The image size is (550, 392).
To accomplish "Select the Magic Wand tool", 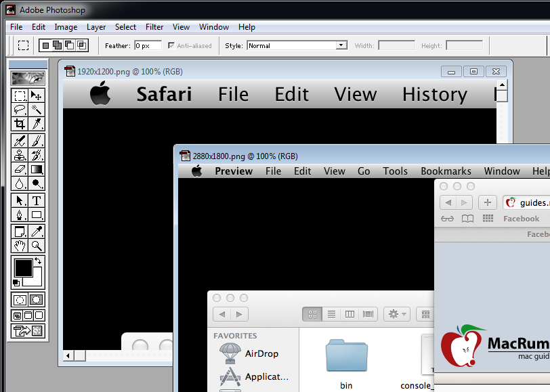I will pyautogui.click(x=37, y=110).
